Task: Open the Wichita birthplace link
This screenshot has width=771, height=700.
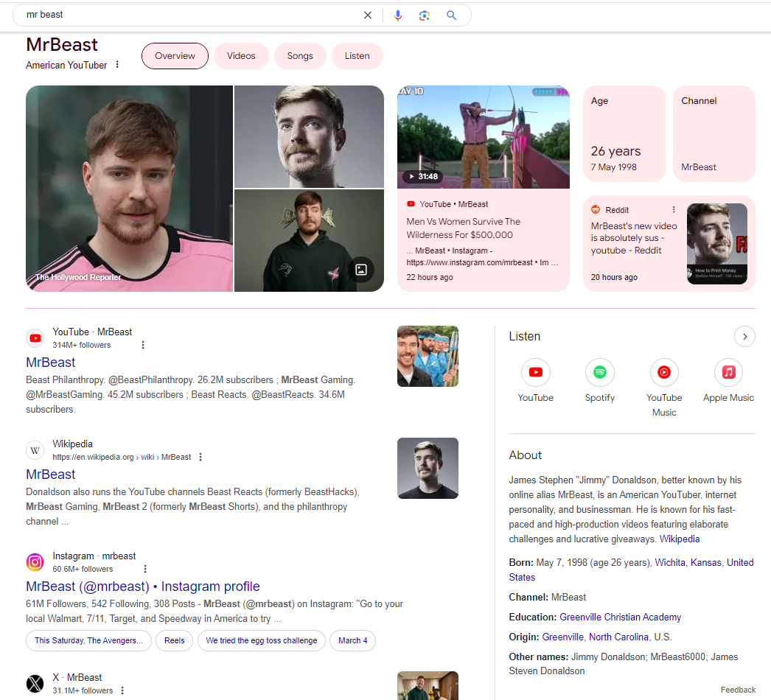Action: click(x=670, y=562)
